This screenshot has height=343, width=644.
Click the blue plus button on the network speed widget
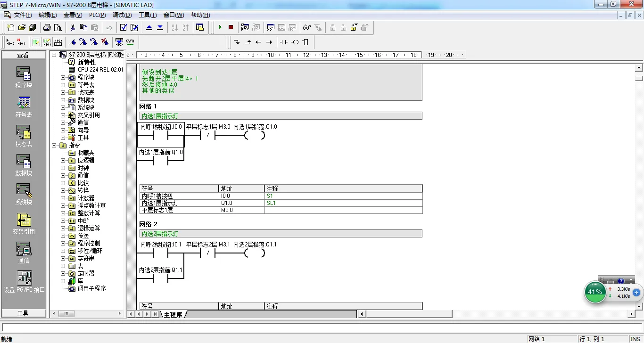click(636, 293)
